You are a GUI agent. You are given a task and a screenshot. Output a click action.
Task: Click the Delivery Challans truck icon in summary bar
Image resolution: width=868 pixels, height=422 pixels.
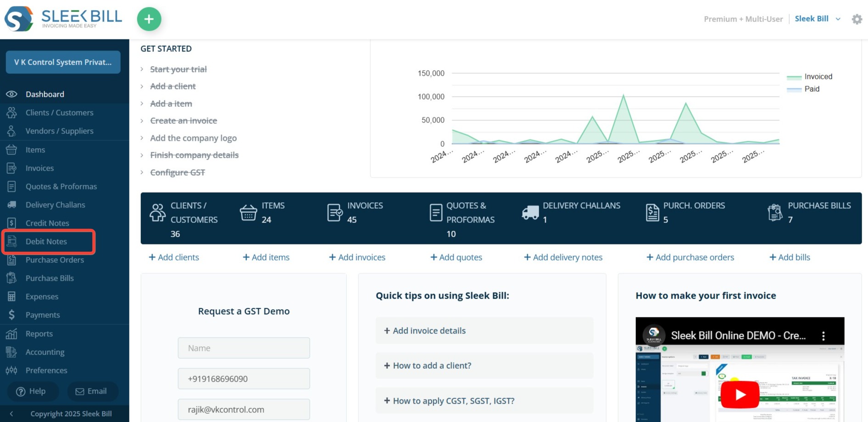530,212
